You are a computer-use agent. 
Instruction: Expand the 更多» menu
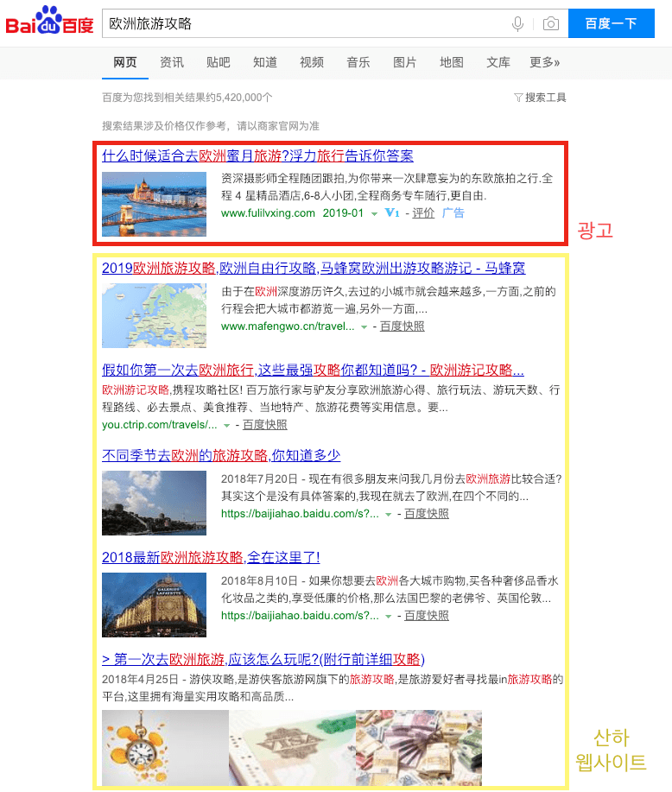tap(545, 63)
